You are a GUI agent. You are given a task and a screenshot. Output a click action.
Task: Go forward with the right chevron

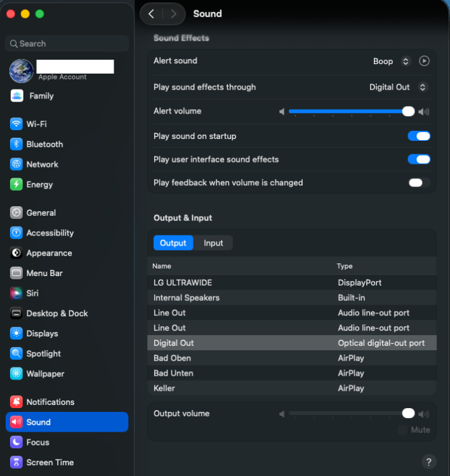174,14
